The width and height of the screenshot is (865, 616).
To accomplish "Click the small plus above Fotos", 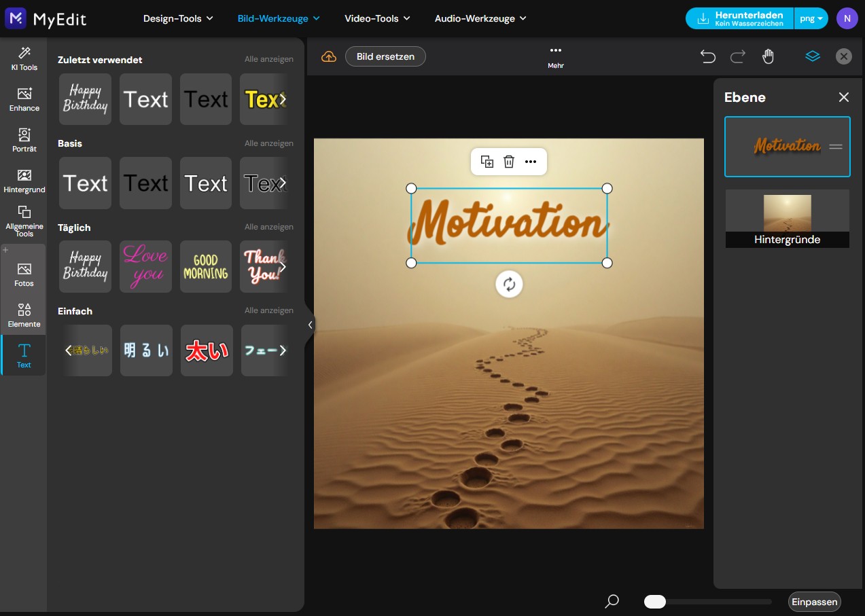I will point(5,250).
